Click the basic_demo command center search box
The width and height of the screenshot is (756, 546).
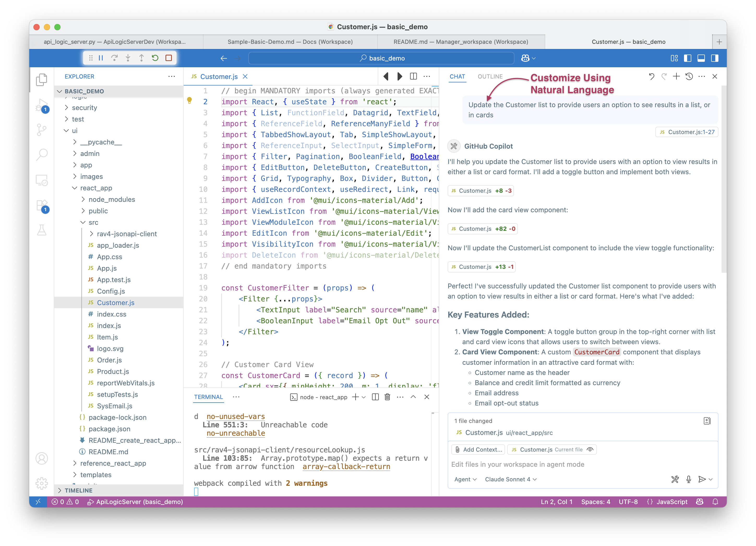(x=381, y=58)
